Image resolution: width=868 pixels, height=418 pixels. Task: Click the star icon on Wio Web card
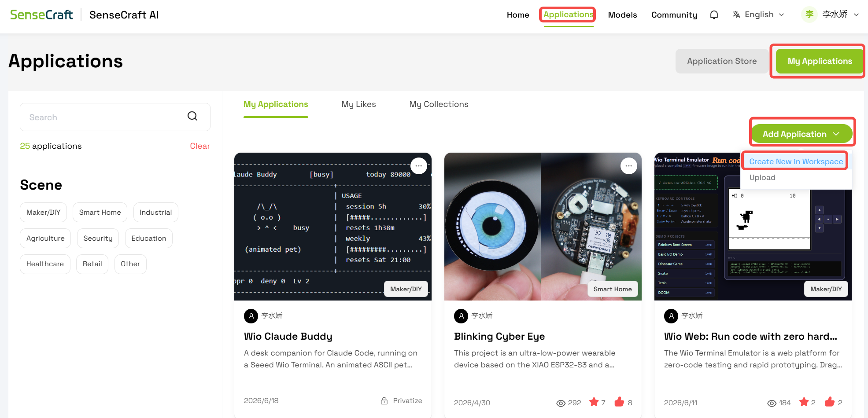804,402
